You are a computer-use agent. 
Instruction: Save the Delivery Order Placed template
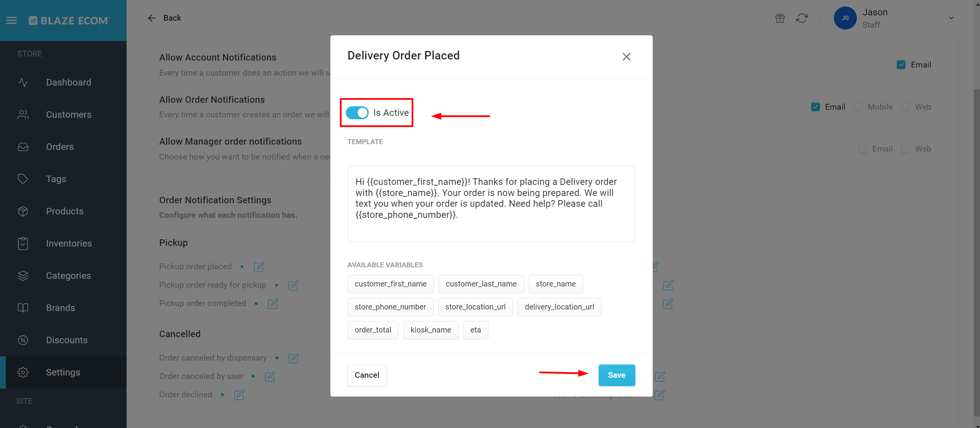(616, 375)
